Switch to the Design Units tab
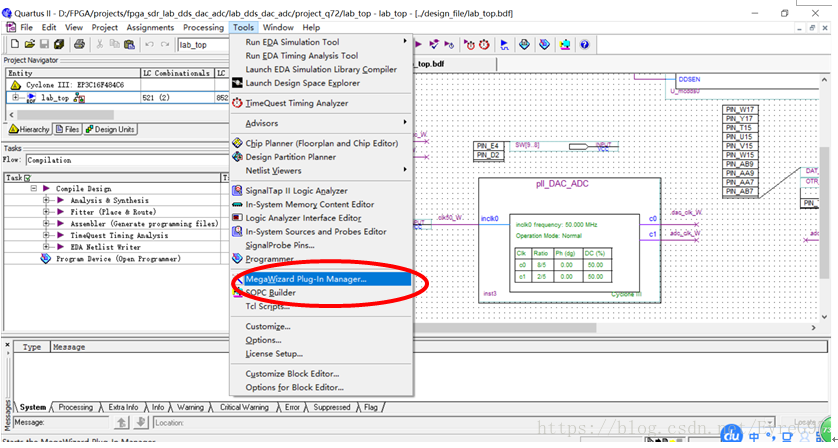838x448 pixels. pos(110,129)
